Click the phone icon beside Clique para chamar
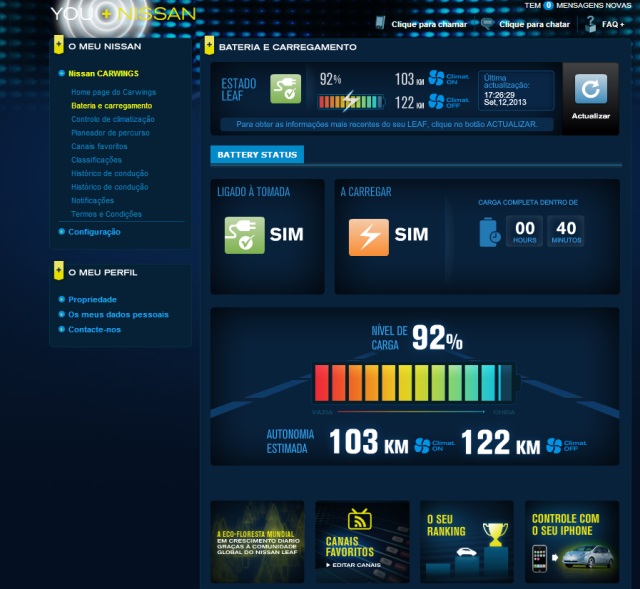This screenshot has width=640, height=589. tap(380, 23)
